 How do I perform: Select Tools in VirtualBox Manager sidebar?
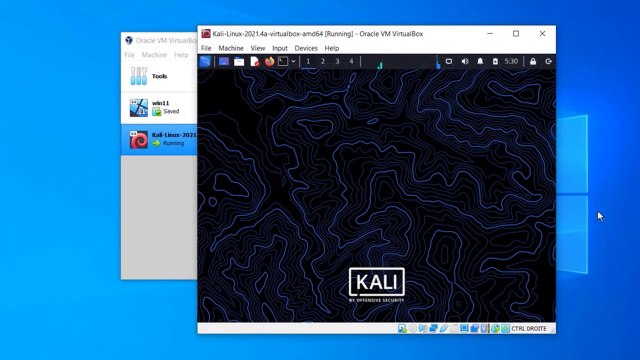pyautogui.click(x=159, y=76)
